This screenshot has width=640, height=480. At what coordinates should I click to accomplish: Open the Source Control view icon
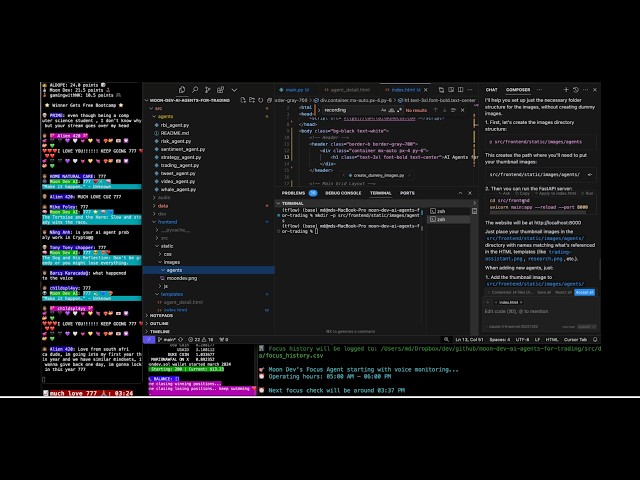pos(208,90)
